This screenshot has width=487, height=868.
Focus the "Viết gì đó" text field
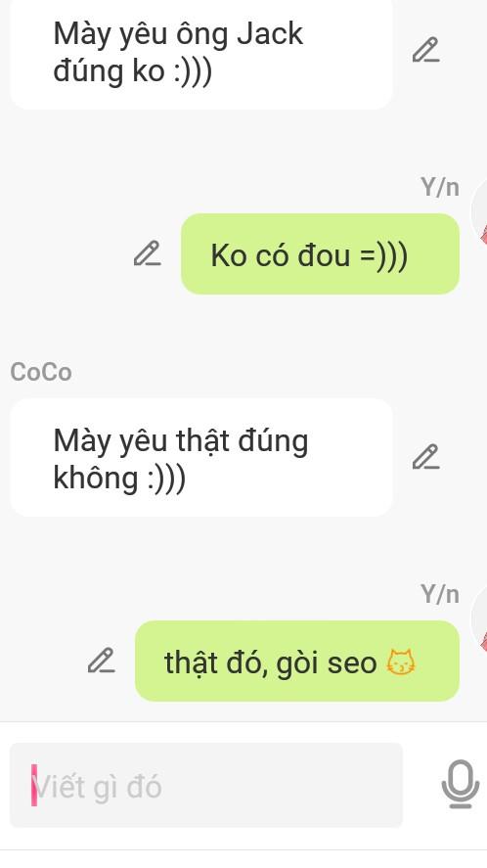(206, 785)
